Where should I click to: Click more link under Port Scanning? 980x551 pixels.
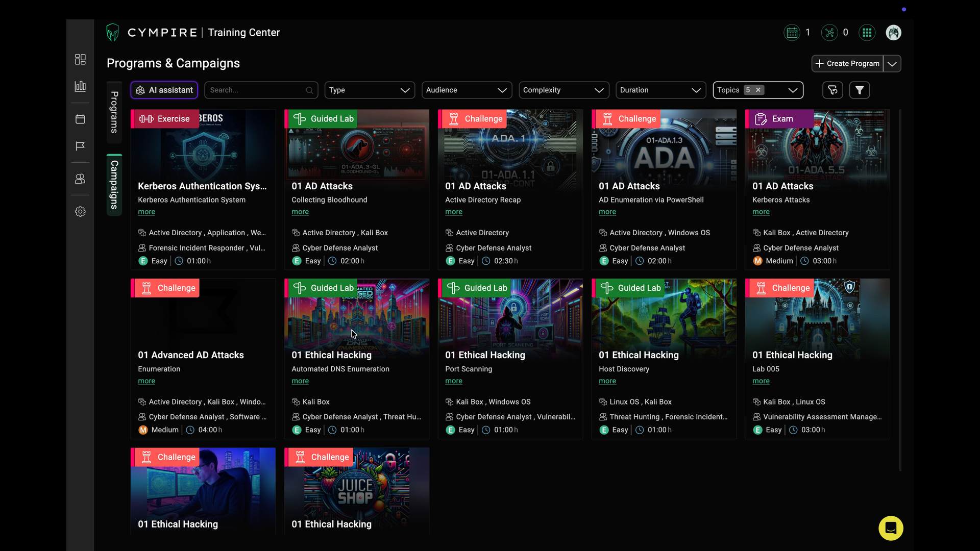(454, 381)
